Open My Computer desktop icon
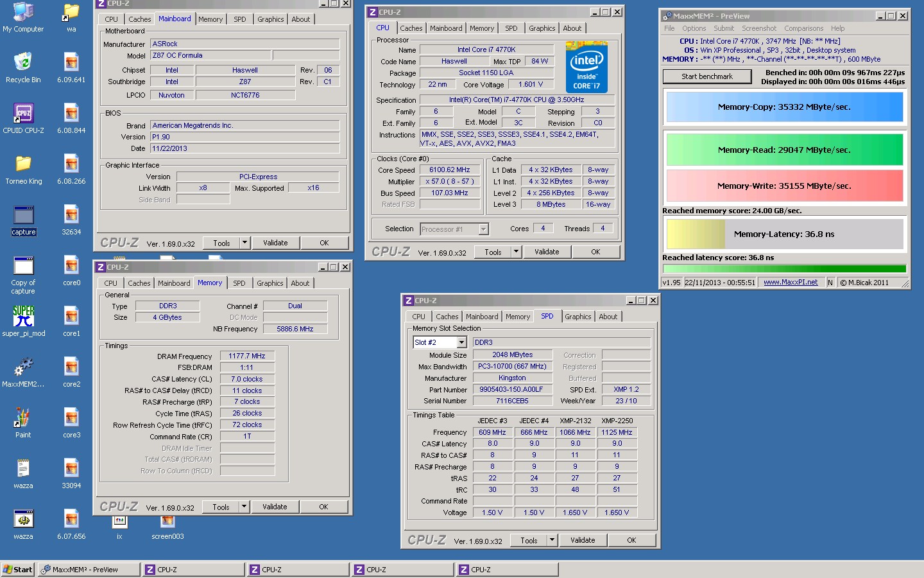This screenshot has width=924, height=578. tap(23, 17)
